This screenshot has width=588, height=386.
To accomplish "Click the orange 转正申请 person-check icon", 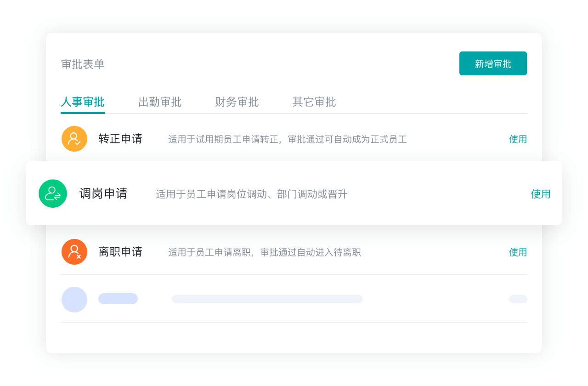I will pyautogui.click(x=74, y=139).
